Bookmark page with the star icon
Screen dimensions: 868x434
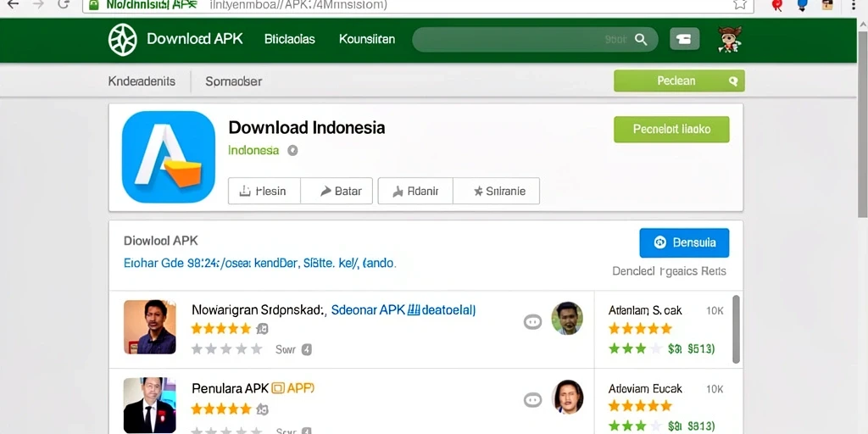pyautogui.click(x=740, y=4)
